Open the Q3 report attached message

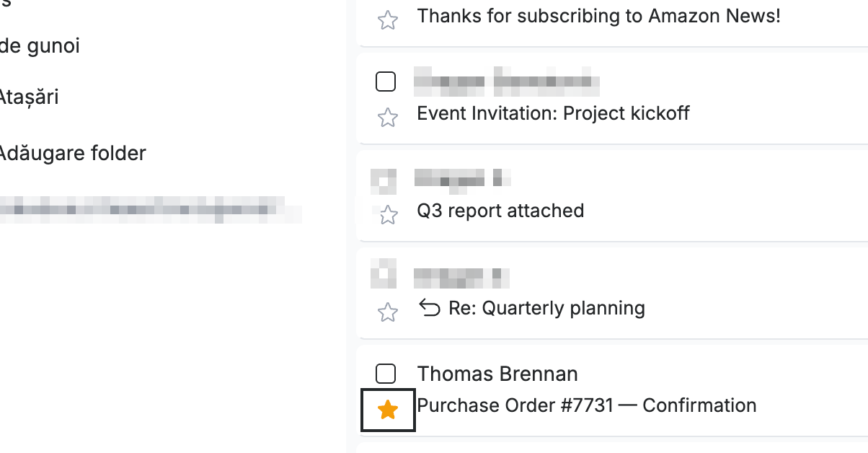500,211
